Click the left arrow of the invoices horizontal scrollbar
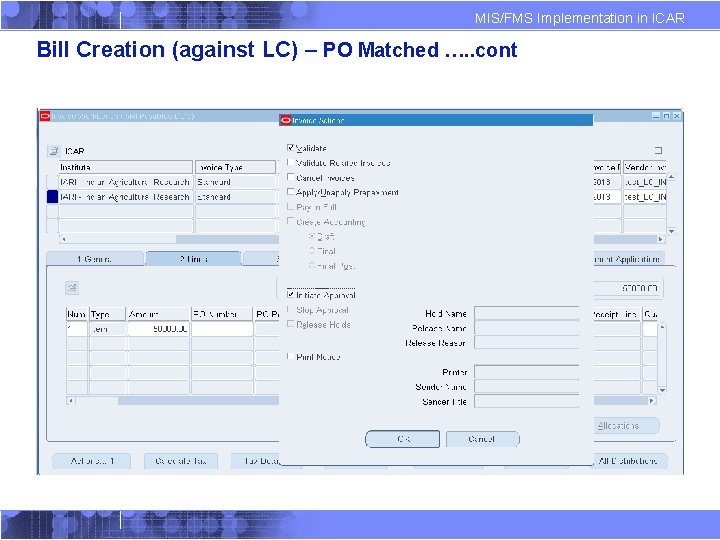 coord(63,239)
